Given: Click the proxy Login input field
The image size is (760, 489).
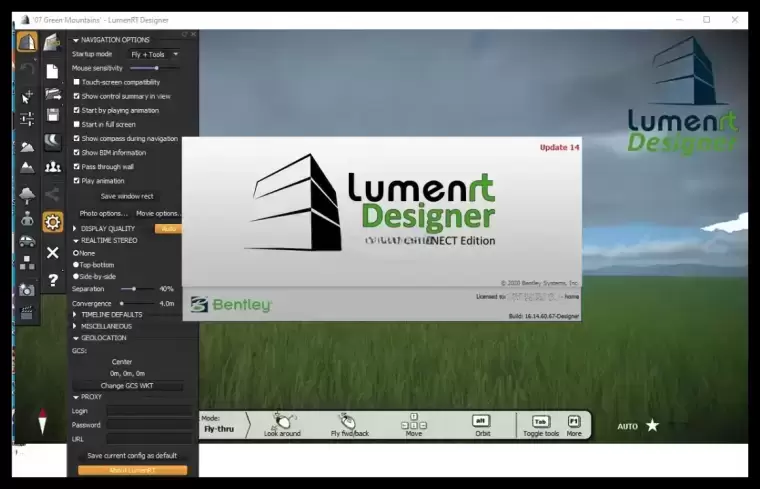Looking at the screenshot, I should (150, 411).
